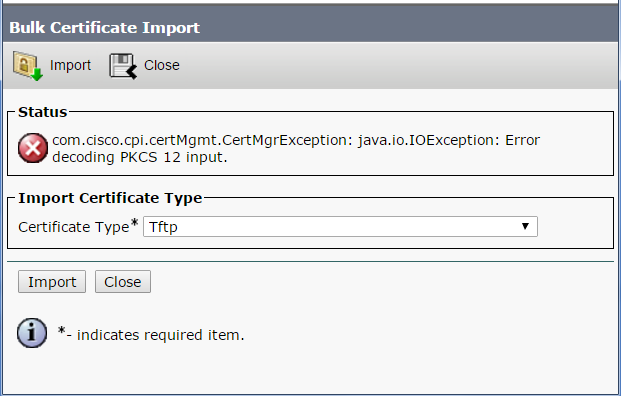The width and height of the screenshot is (621, 396).
Task: Click the Import Certificate Type section heading
Action: coord(110,198)
